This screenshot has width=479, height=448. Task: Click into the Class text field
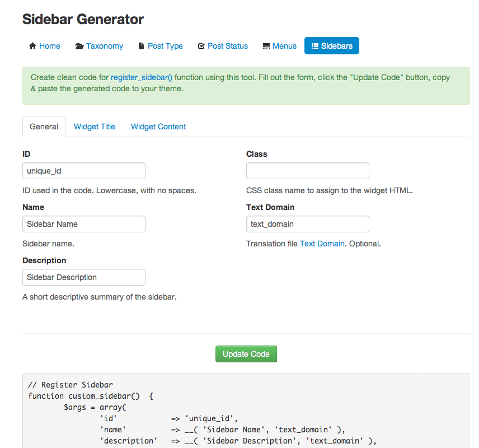(308, 171)
